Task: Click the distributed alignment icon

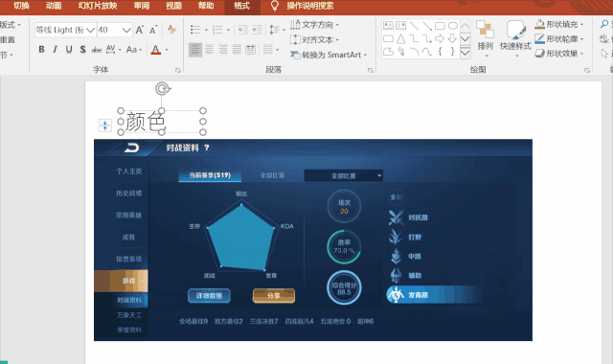Action: tap(250, 50)
